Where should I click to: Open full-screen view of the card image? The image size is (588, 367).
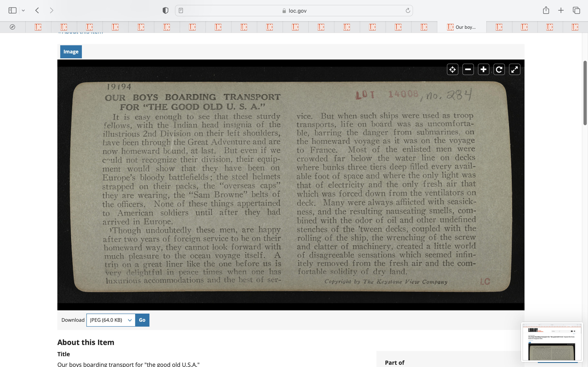[x=515, y=70]
